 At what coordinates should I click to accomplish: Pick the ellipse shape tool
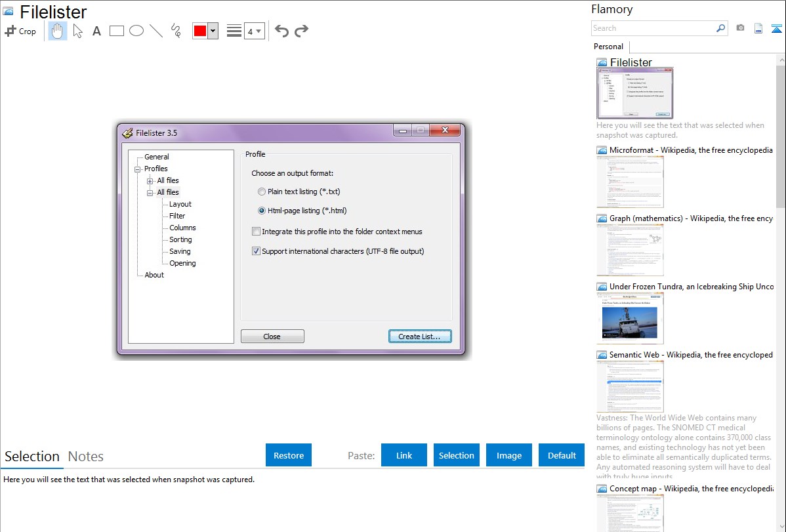[x=136, y=31]
